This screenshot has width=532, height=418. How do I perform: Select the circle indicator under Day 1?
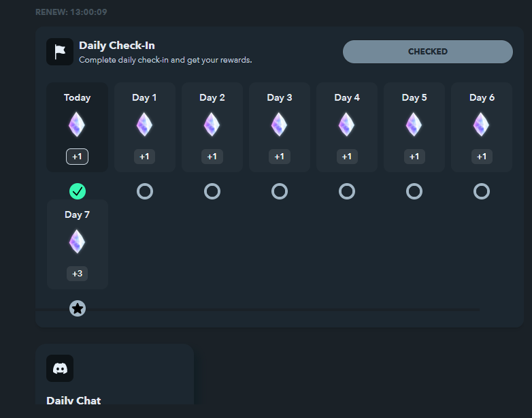coord(145,191)
